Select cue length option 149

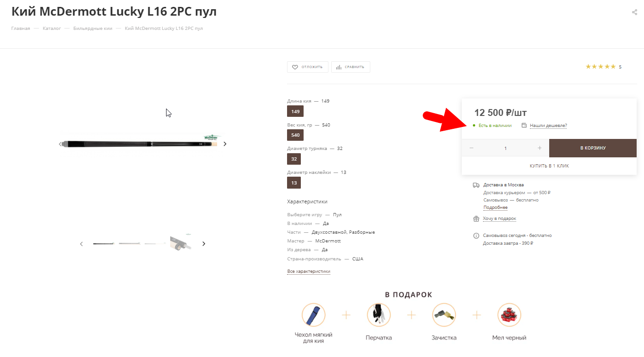(295, 111)
